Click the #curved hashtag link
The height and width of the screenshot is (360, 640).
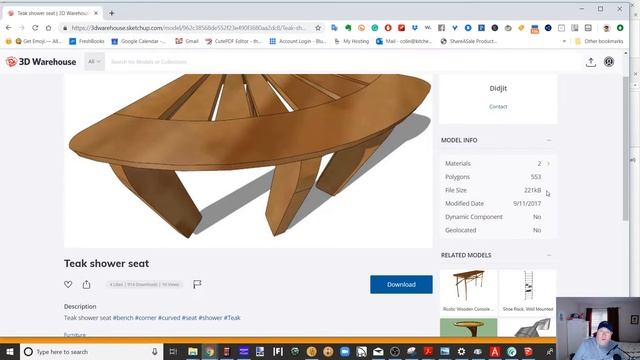click(x=169, y=318)
